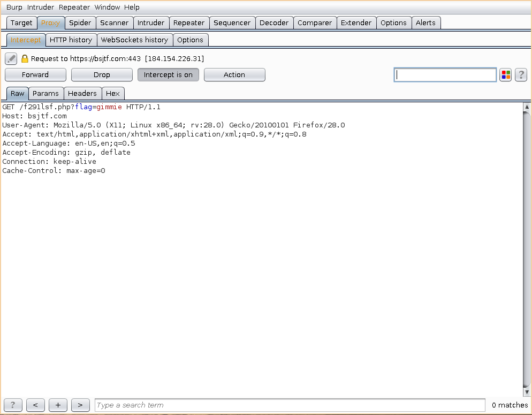Screen dimensions: 532x415
Task: Click the request editor scrollbar down arrow
Action: [x=527, y=392]
